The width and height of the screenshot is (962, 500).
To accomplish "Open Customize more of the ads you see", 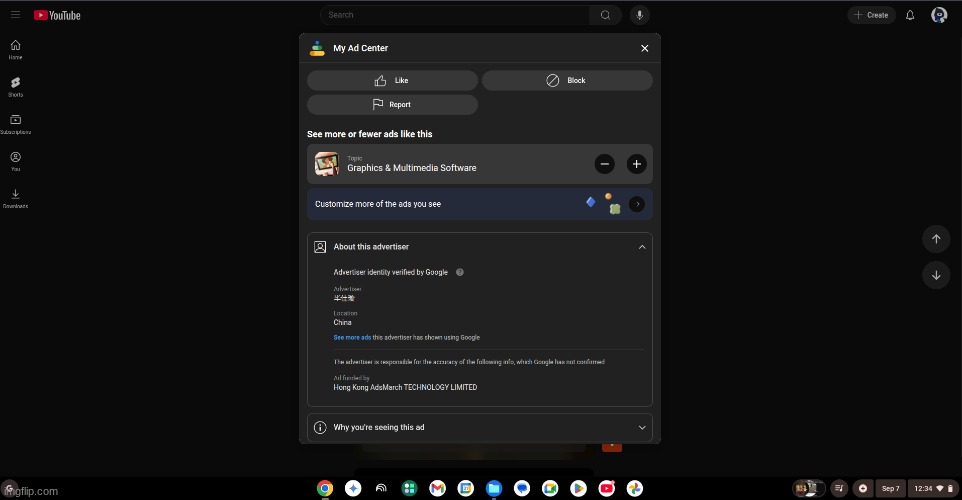I will pos(480,204).
